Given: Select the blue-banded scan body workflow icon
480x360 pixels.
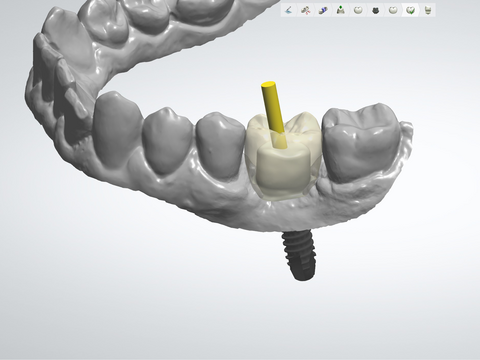Looking at the screenshot, I should (323, 10).
